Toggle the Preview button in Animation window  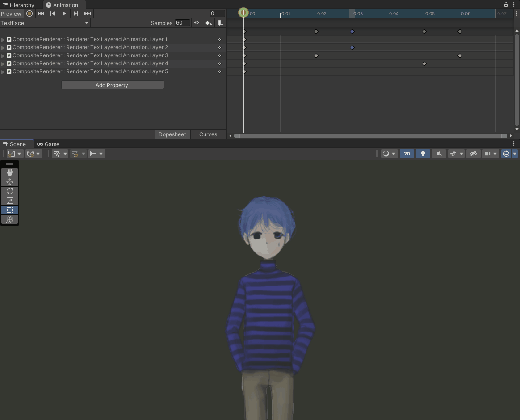click(11, 13)
